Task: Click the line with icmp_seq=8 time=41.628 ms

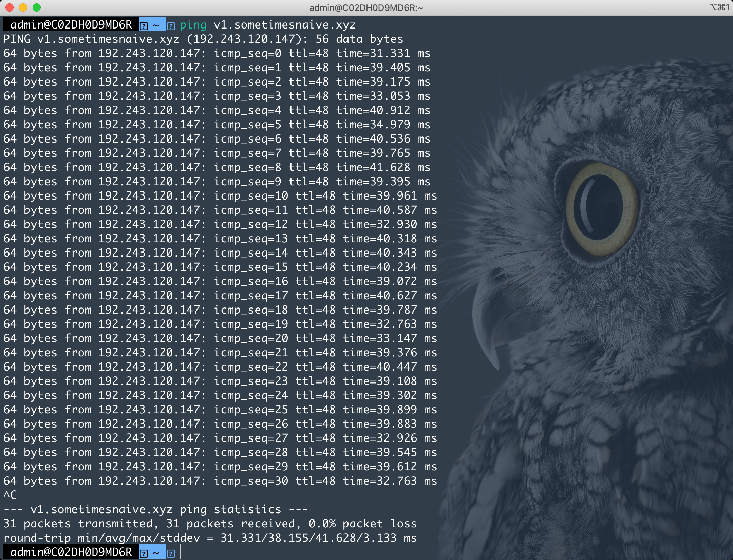Action: point(217,167)
